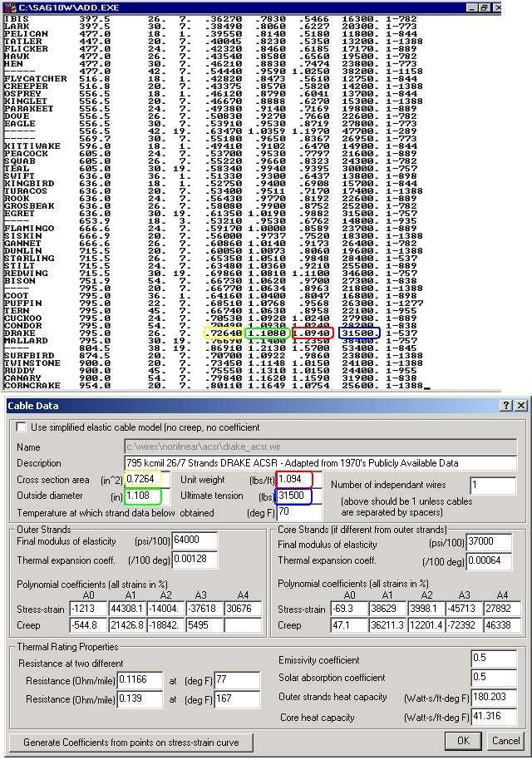The width and height of the screenshot is (532, 760).
Task: Click Outer Strands creep A1 field 21426.8
Action: point(127,625)
